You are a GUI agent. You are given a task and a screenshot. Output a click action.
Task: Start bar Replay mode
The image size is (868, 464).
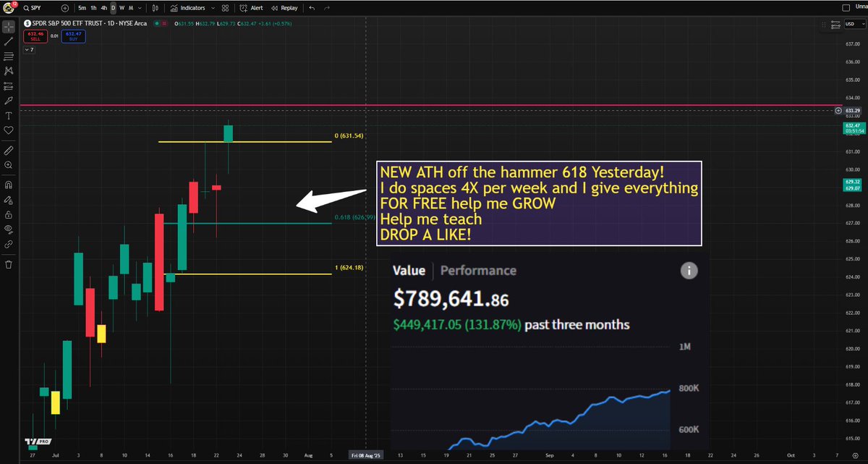(x=284, y=8)
